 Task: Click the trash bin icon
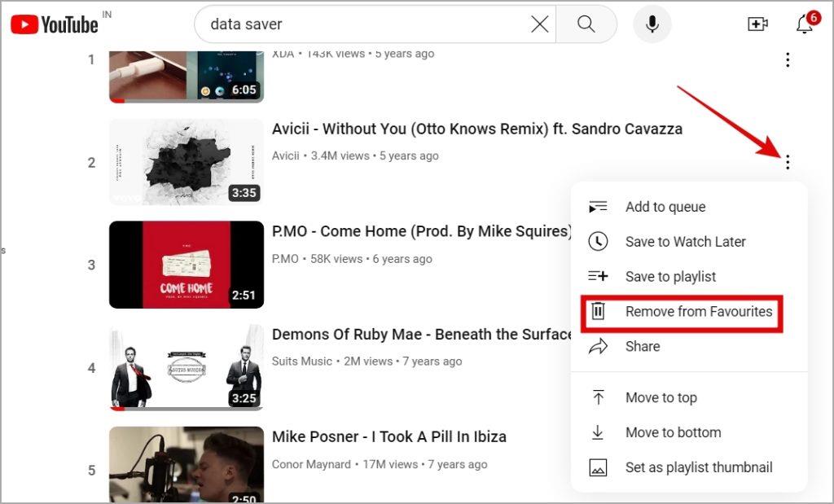(x=598, y=311)
